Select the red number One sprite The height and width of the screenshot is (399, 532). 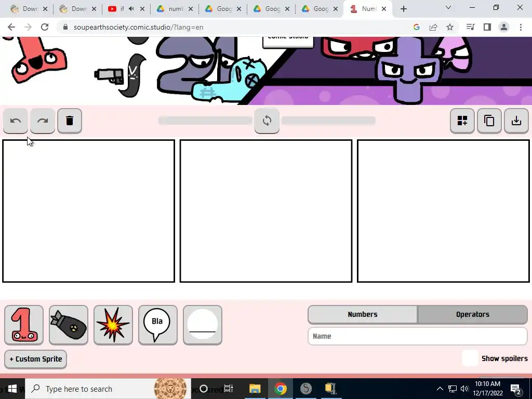click(24, 325)
